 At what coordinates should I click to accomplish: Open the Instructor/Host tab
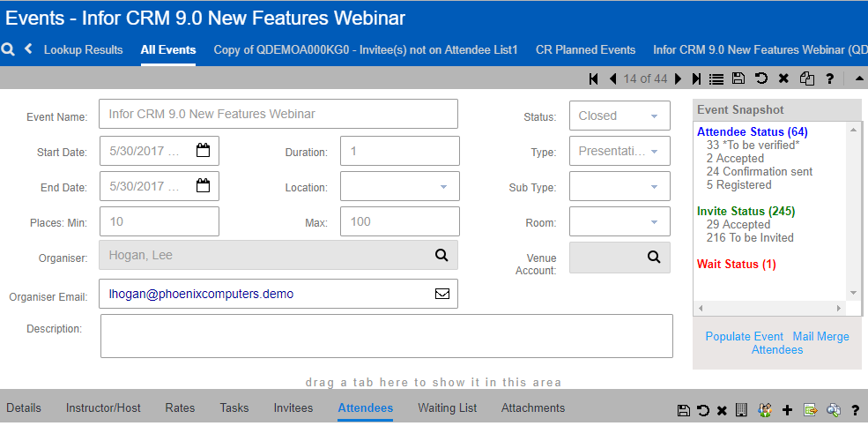(x=103, y=408)
